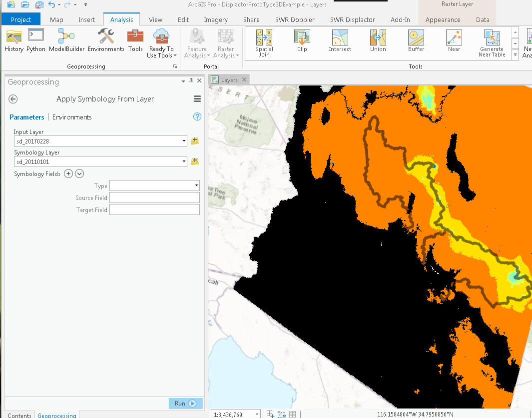Open the Raster Layer Data tab
This screenshot has width=532, height=418.
click(x=483, y=19)
